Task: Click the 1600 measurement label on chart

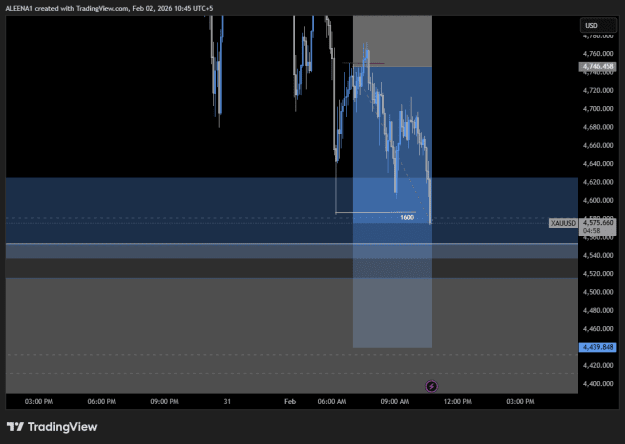Action: point(407,217)
